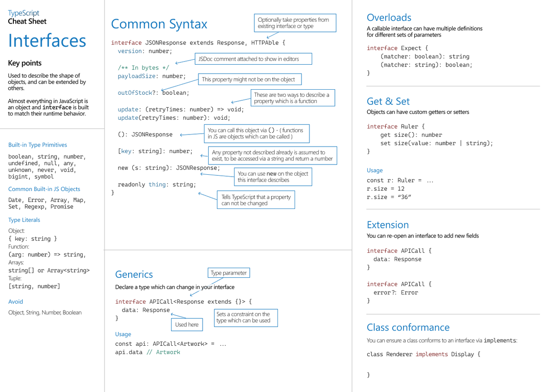Select 'Object, String, Number, Boolean' line
The image size is (555, 392).
pos(45,312)
